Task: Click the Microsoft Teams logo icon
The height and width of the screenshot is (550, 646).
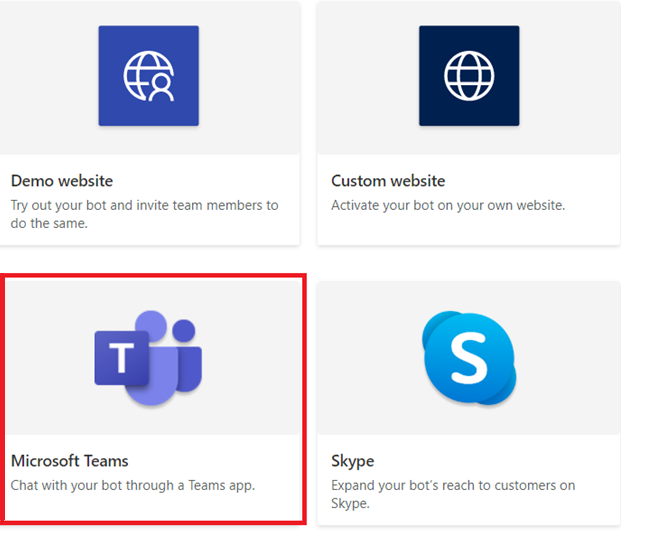Action: [x=148, y=358]
